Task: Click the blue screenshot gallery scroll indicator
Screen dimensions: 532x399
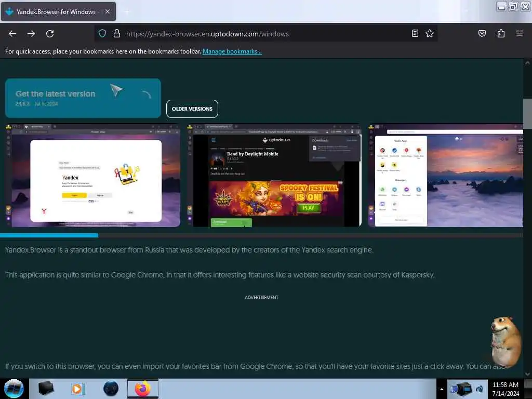Action: (x=49, y=235)
